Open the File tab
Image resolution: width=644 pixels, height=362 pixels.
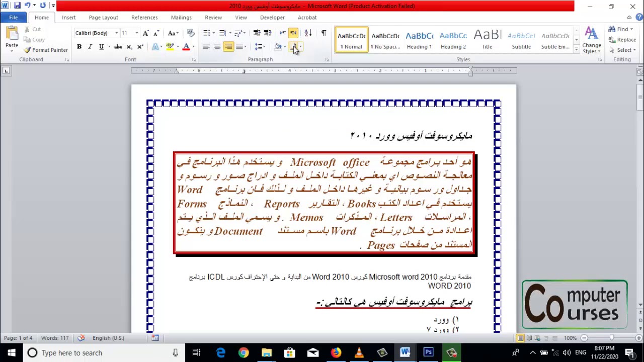(14, 18)
